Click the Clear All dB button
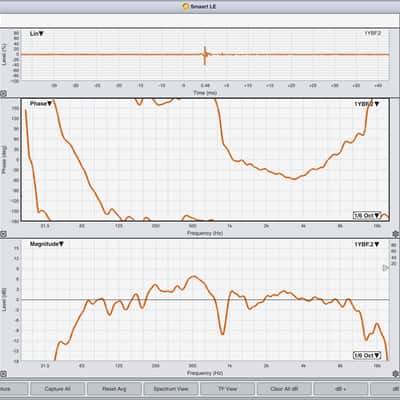This screenshot has height=400, width=400. 284,389
